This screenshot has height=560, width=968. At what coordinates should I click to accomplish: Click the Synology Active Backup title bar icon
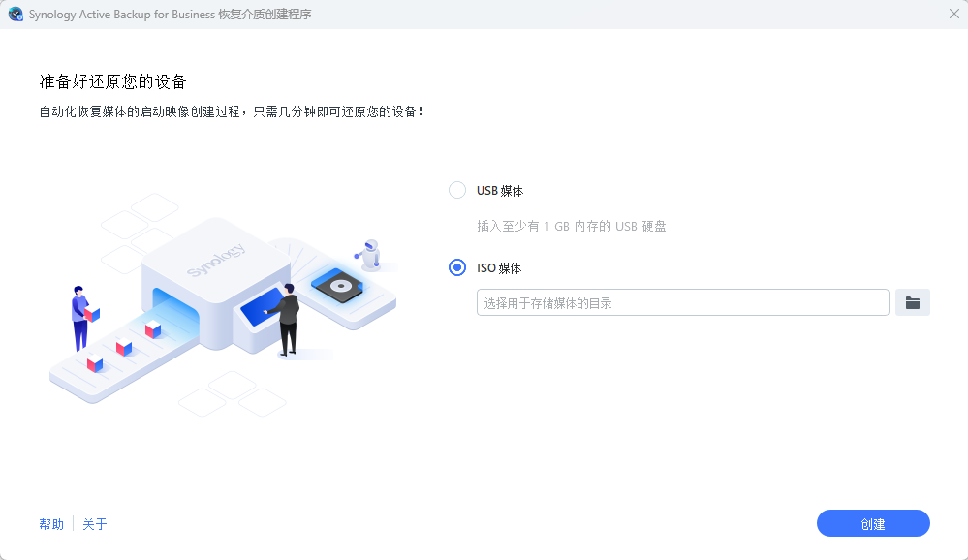point(16,15)
